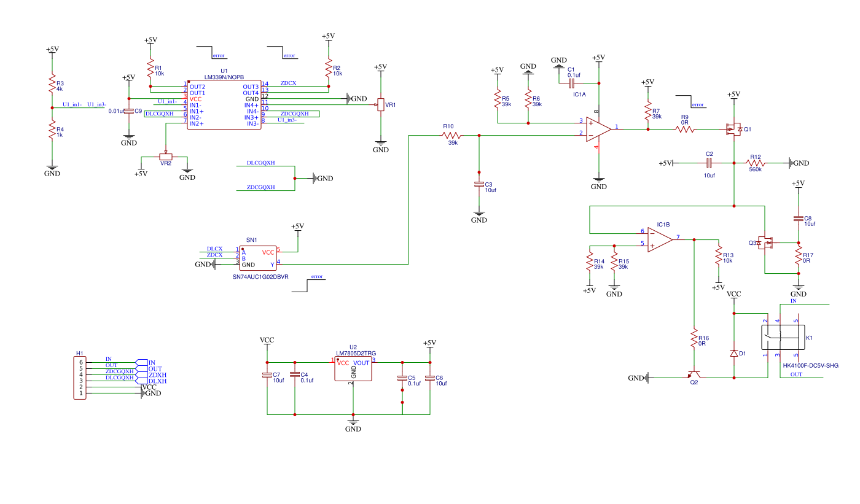Click the U2 LM7805D2TRG voltage regulator
This screenshot has width=860, height=504.
point(353,370)
